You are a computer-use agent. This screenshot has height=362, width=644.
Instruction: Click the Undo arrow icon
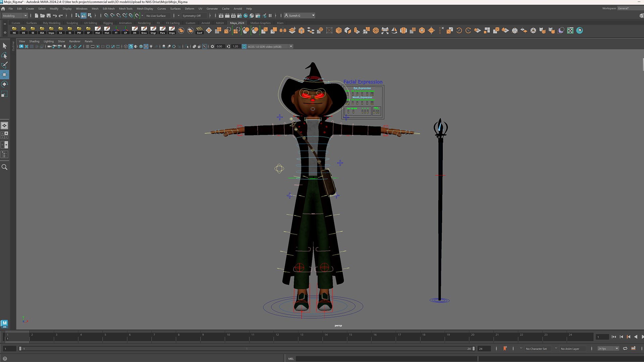(55, 15)
